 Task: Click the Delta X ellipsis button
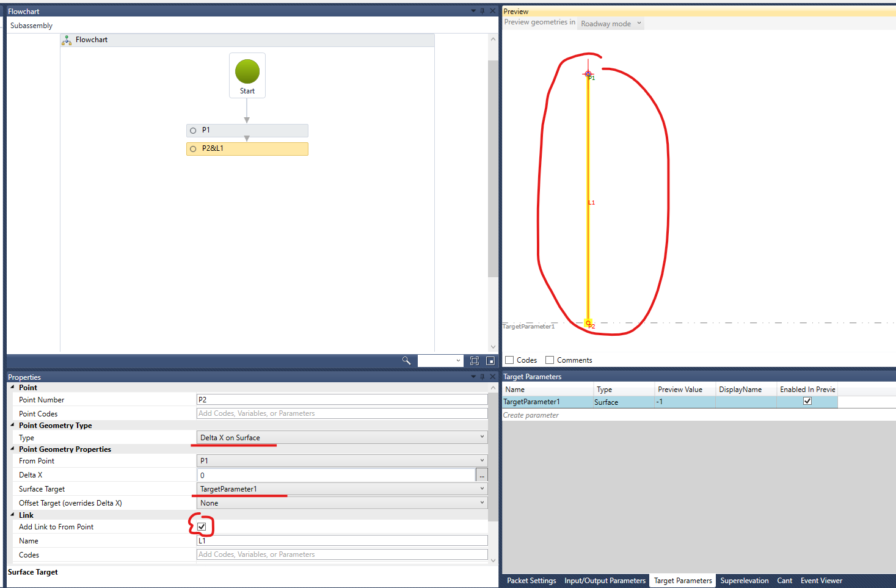tap(482, 474)
